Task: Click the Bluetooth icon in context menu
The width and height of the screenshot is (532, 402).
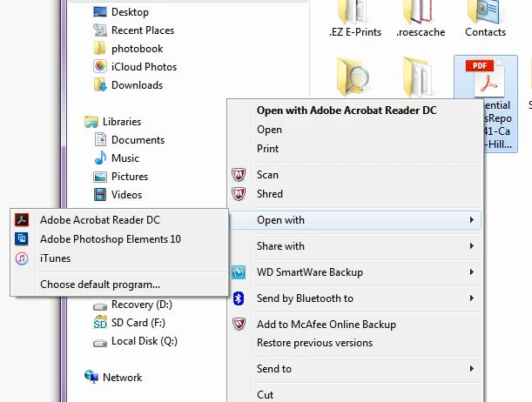Action: click(x=239, y=298)
